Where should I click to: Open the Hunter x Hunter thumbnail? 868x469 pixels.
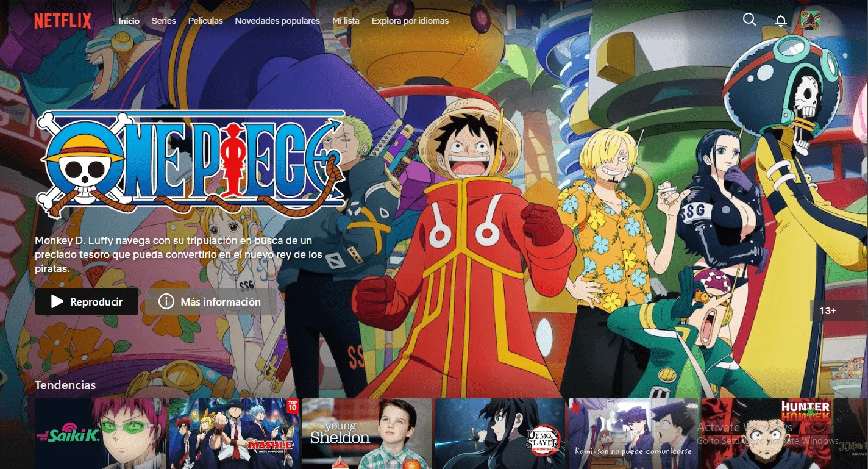[766, 434]
